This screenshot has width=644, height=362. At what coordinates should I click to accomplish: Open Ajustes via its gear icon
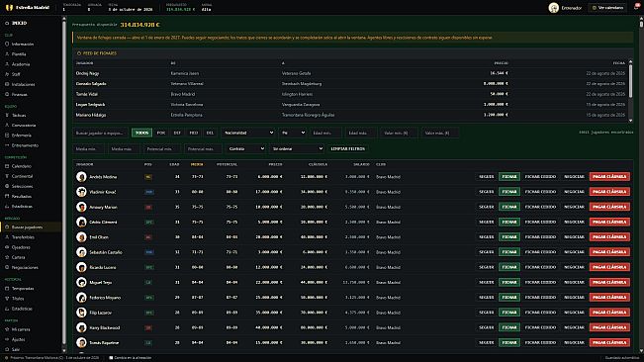point(7,339)
